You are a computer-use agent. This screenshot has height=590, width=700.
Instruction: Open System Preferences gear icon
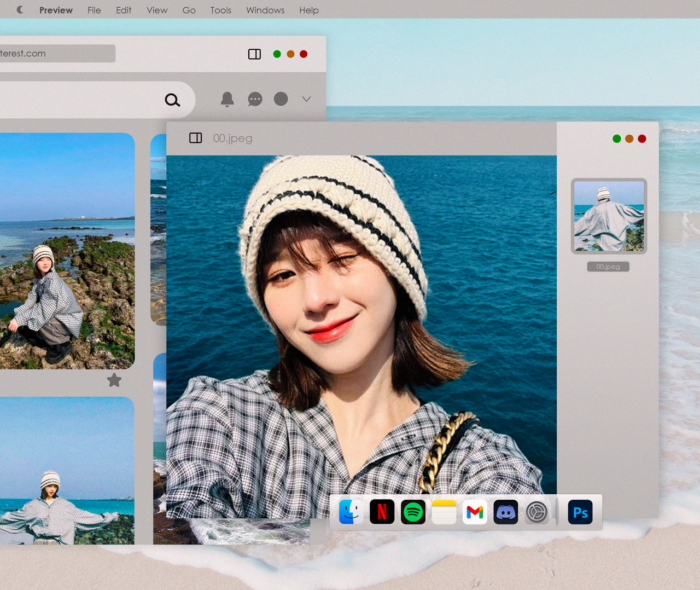click(536, 512)
